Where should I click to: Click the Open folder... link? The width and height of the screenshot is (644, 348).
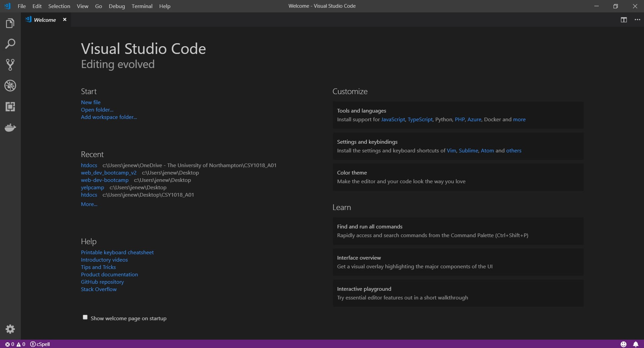[97, 110]
